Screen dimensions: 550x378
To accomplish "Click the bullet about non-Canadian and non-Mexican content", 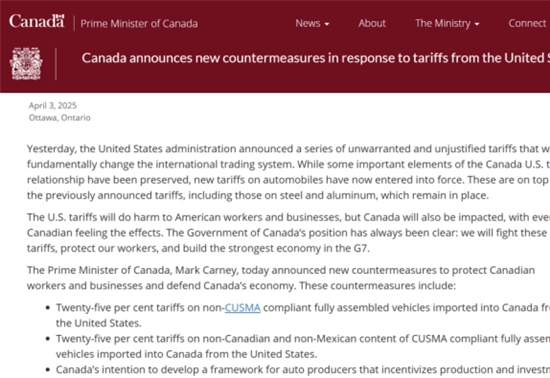I will (303, 346).
